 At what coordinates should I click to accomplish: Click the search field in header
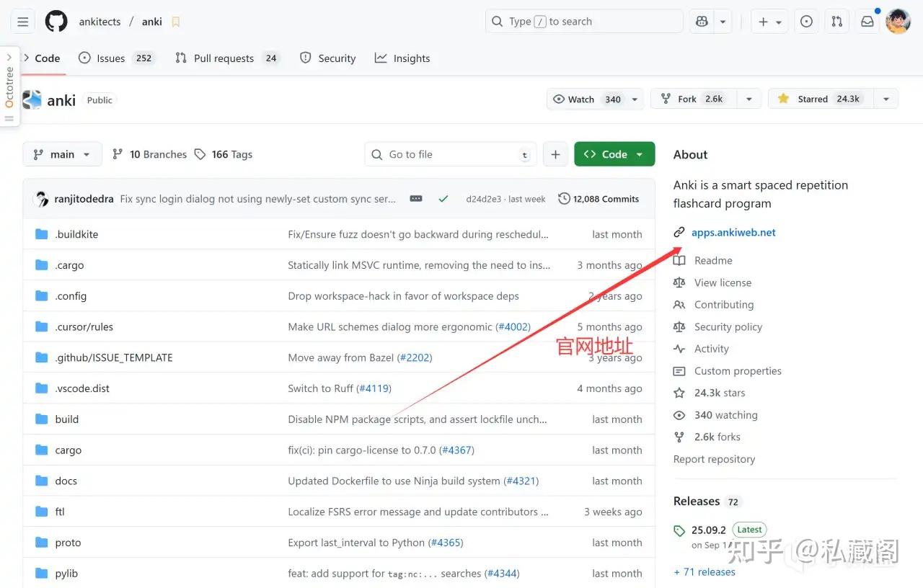coord(584,22)
